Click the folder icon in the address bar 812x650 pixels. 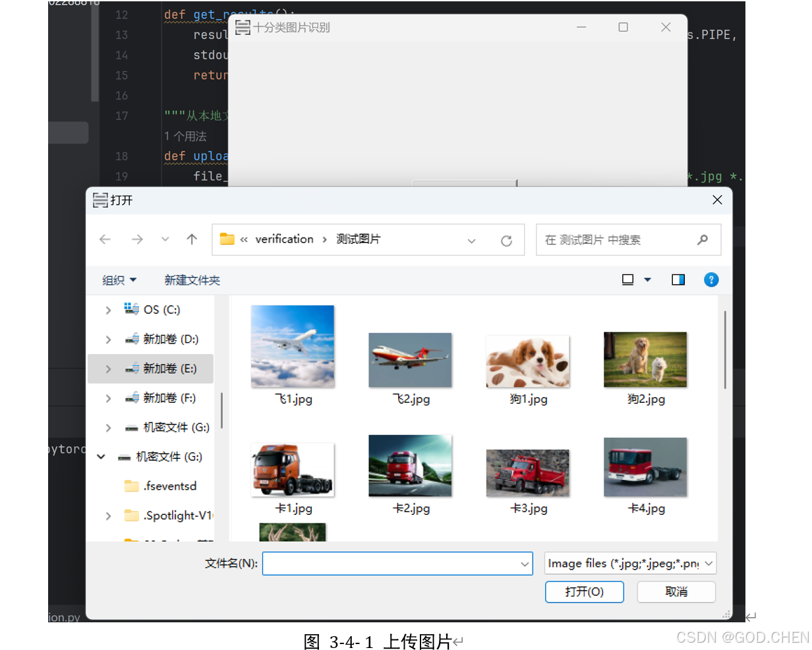(x=227, y=239)
